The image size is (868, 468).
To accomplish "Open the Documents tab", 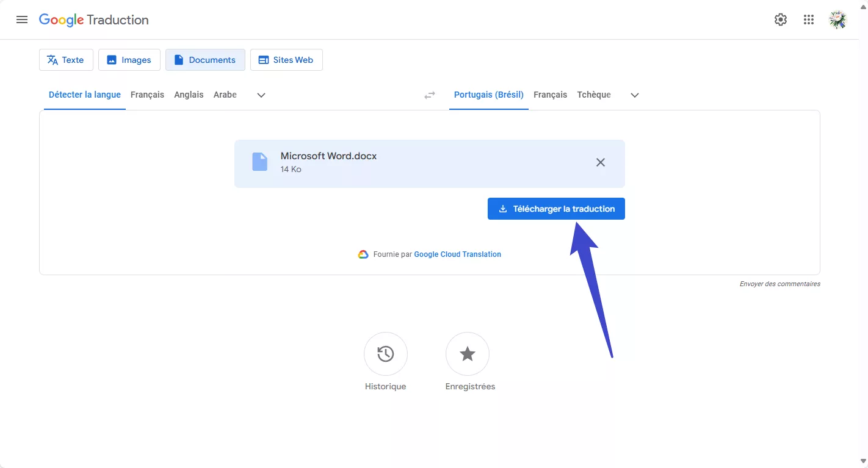I will point(205,59).
